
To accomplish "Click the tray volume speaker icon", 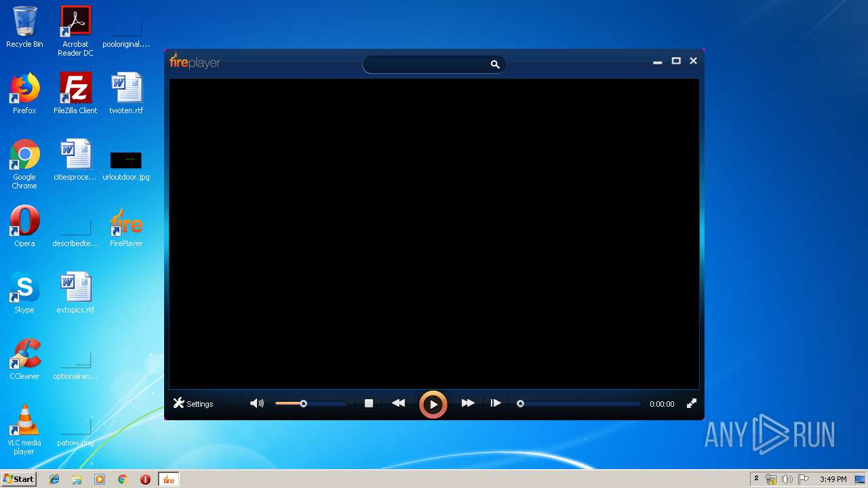I will [x=787, y=479].
